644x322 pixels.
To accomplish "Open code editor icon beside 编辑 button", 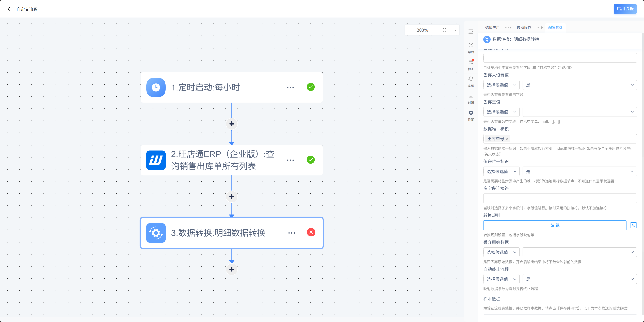I will 633,225.
